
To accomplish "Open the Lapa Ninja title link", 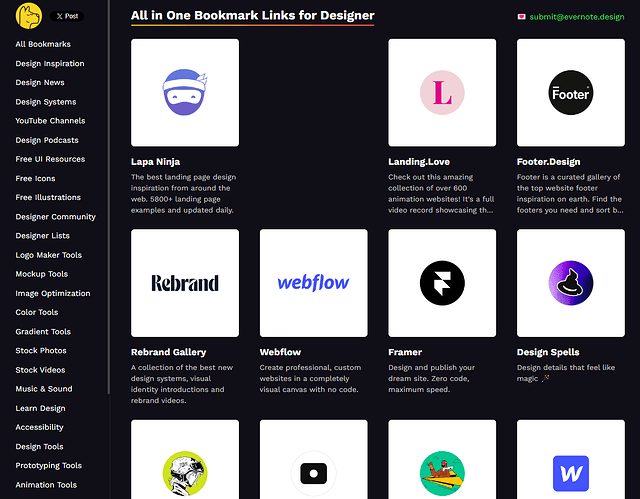I will coord(156,162).
